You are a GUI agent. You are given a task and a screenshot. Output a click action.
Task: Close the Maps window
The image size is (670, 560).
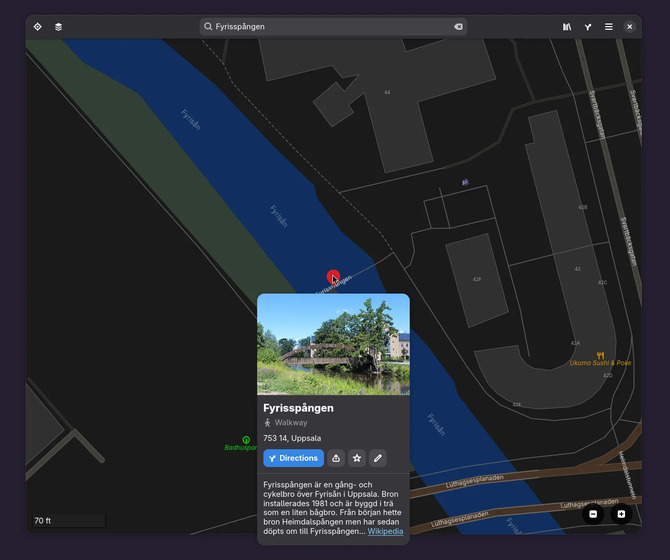630,27
